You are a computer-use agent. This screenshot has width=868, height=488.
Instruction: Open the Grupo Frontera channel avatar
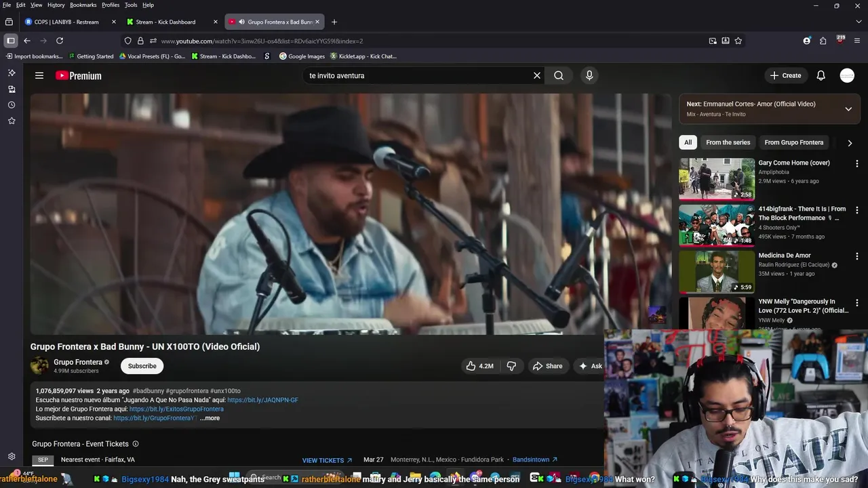click(x=39, y=366)
